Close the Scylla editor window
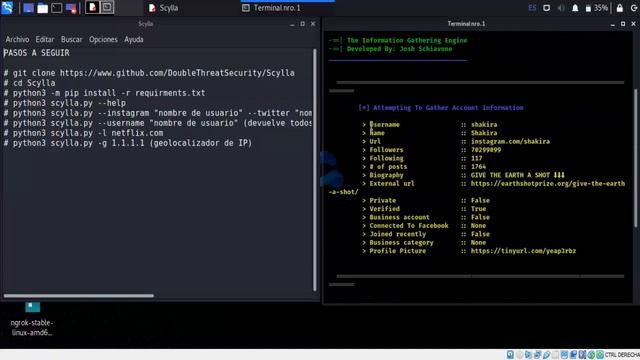Screen dimensions: 640x360 pos(313,24)
